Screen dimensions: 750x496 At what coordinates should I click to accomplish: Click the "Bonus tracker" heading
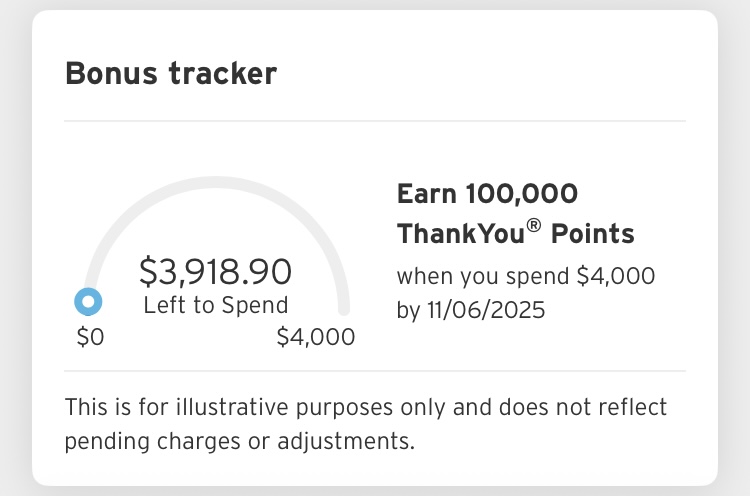point(170,73)
